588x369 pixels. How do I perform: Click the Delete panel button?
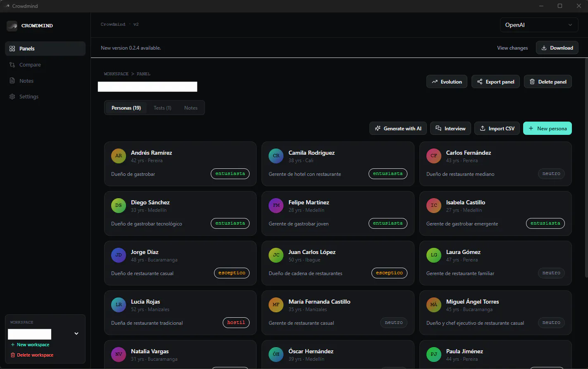point(548,82)
